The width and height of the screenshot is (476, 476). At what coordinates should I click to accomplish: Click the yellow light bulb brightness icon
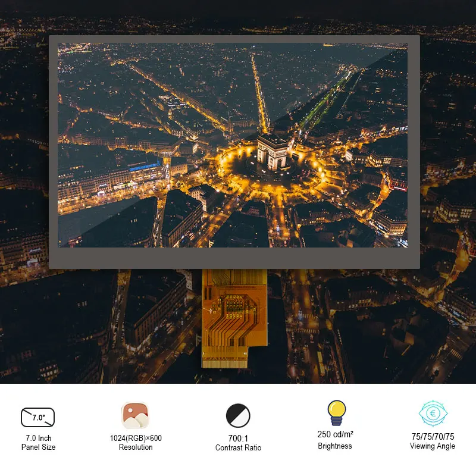(336, 413)
